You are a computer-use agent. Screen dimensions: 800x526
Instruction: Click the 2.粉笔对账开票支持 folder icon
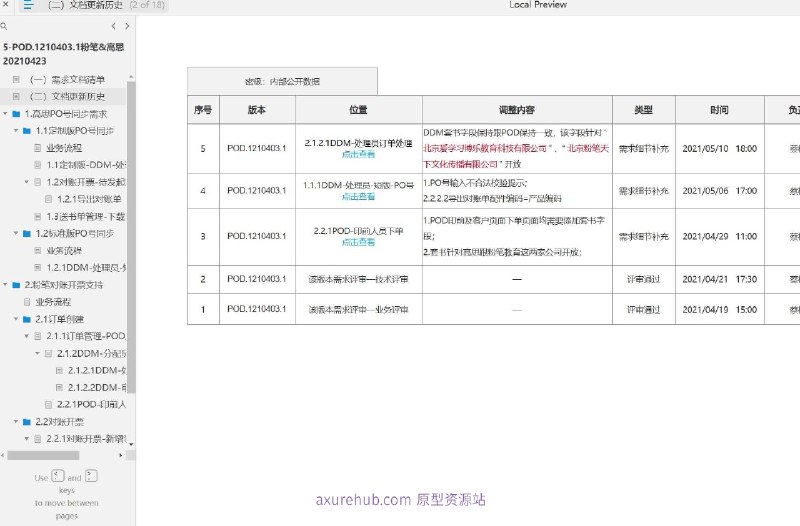pyautogui.click(x=16, y=285)
